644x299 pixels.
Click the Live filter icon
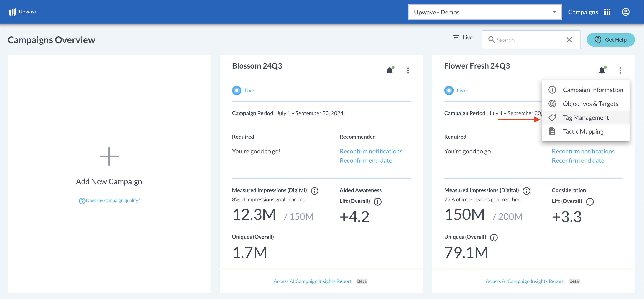456,38
